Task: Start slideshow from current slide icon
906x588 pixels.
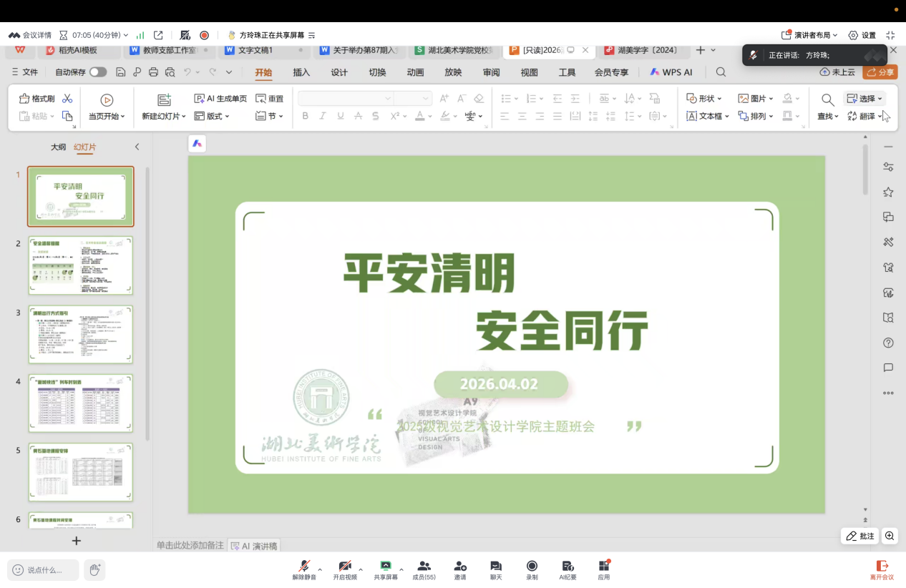Action: [107, 100]
